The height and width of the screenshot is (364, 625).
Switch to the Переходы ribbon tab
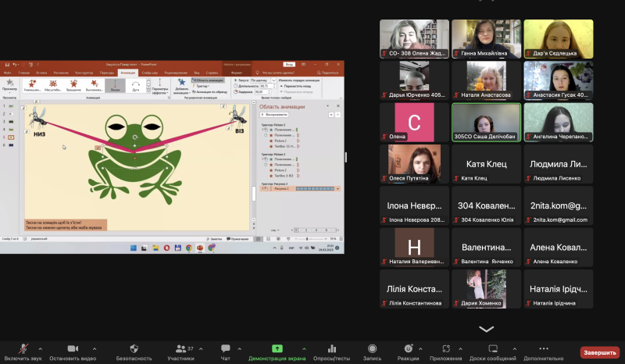click(x=106, y=73)
